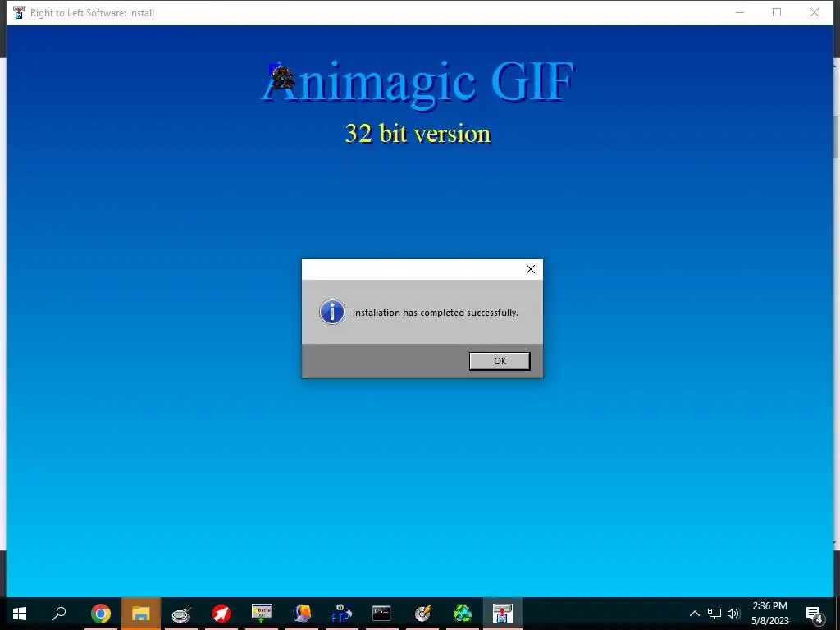Open the volume control in system tray

coord(733,614)
